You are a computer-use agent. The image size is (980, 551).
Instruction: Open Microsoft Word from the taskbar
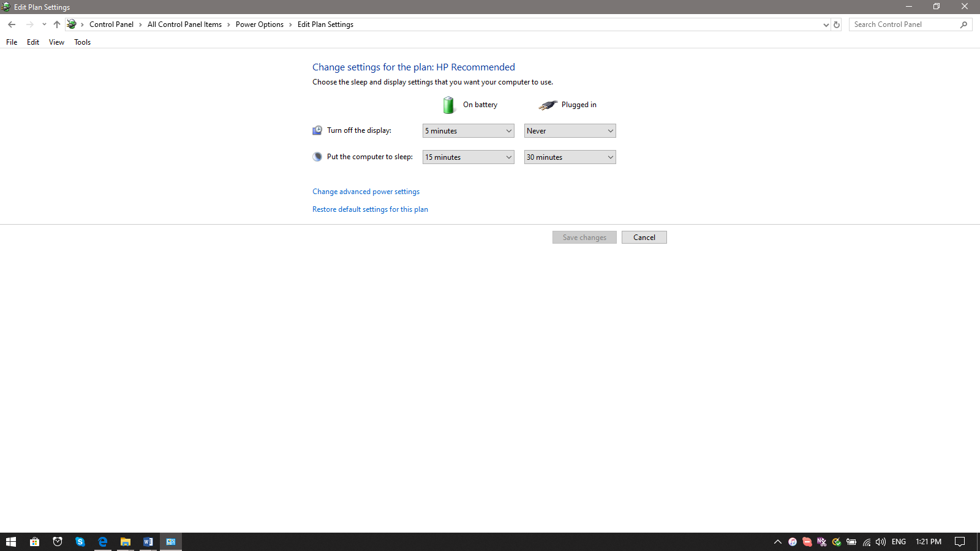tap(148, 541)
